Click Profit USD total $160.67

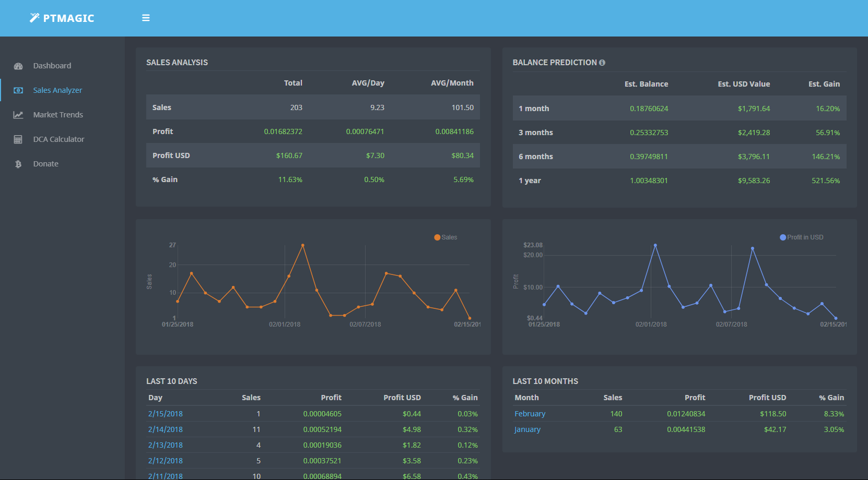tap(289, 155)
